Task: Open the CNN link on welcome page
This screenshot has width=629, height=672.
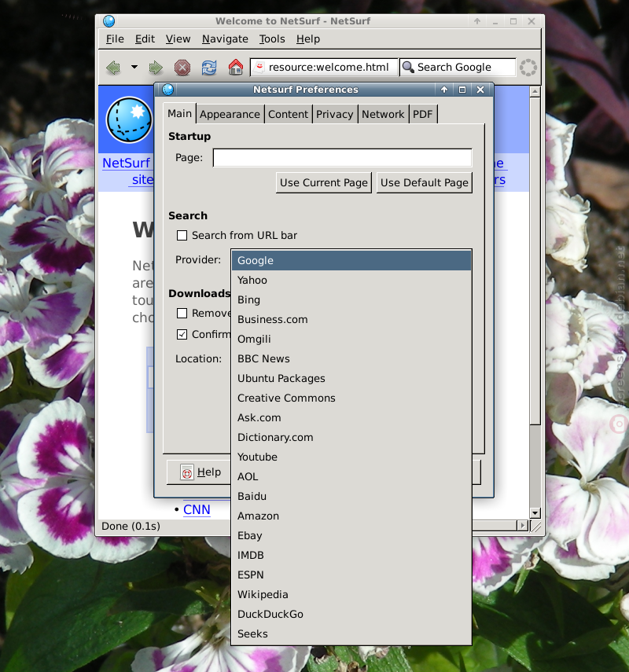Action: pos(197,509)
